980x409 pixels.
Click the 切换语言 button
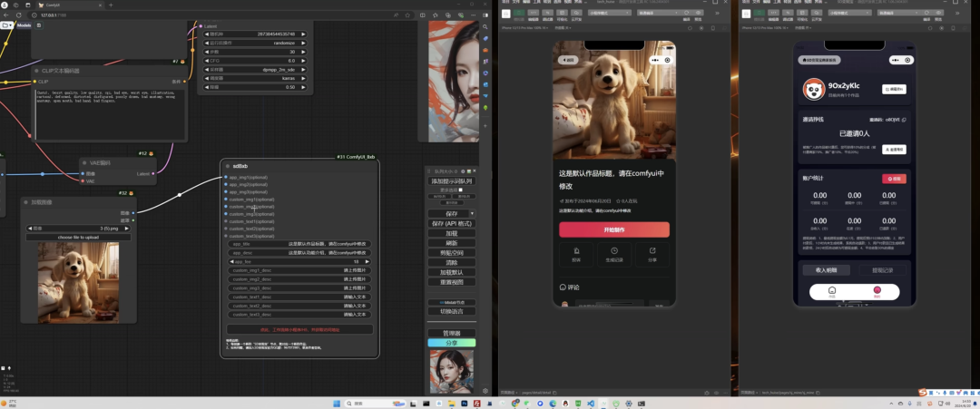pos(451,311)
